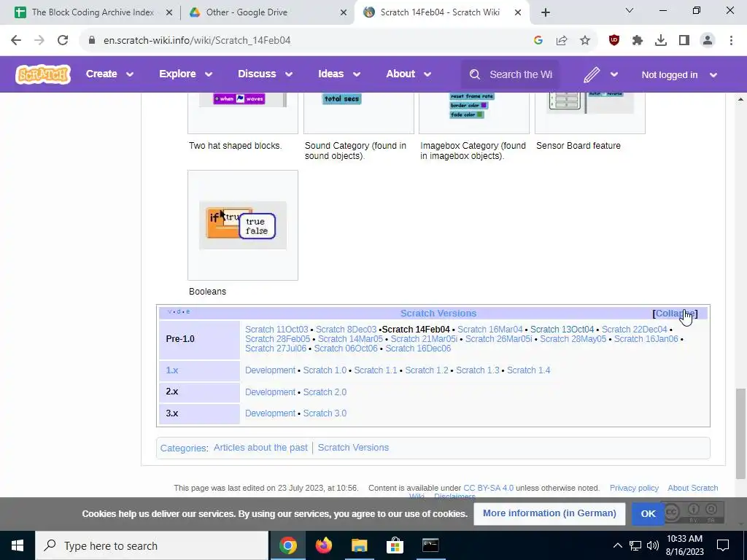Open the 1.x row header link
This screenshot has width=747, height=560.
pos(172,370)
